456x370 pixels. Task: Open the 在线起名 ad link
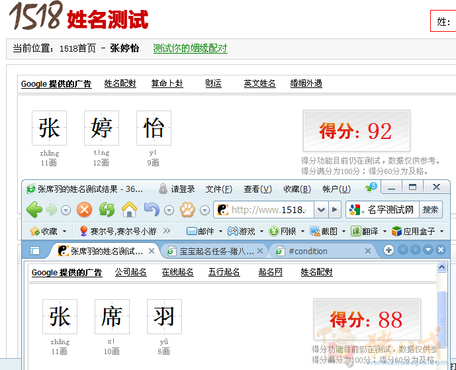click(177, 272)
